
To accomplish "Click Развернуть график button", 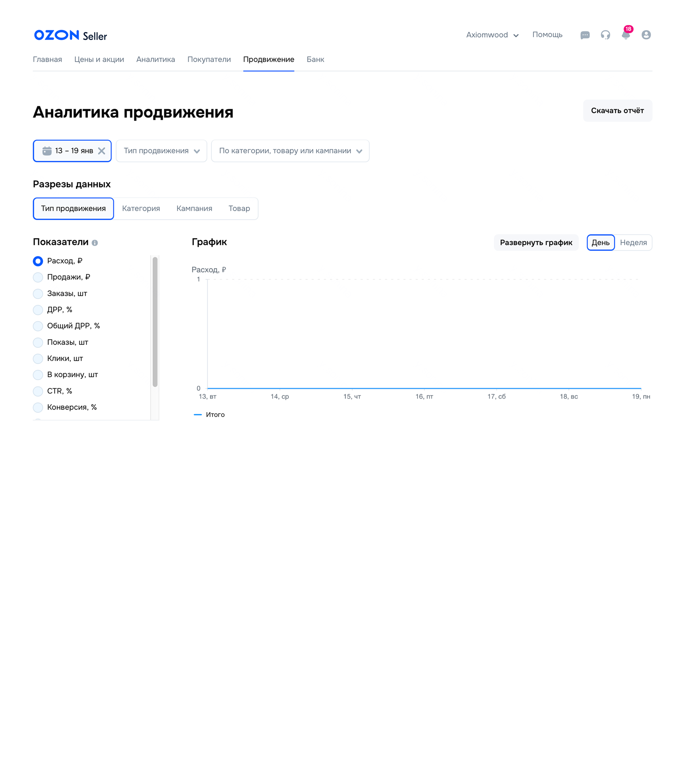I will [x=536, y=243].
